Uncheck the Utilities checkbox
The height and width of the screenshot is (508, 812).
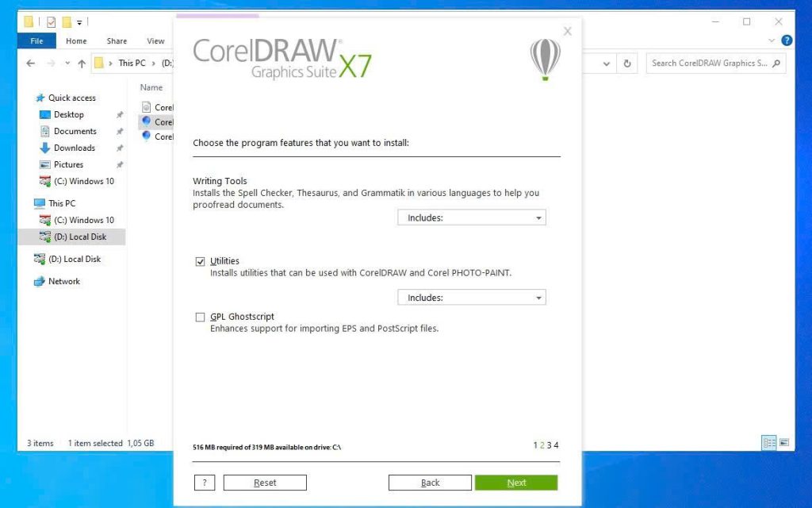point(200,262)
